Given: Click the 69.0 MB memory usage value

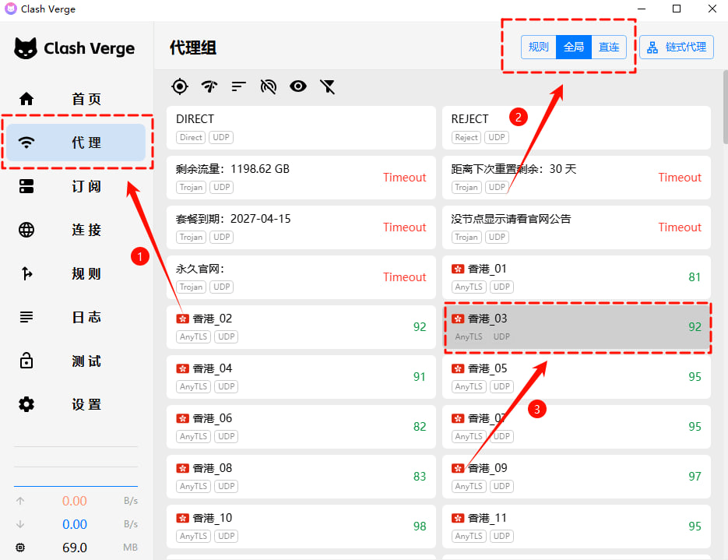Looking at the screenshot, I should point(75,548).
